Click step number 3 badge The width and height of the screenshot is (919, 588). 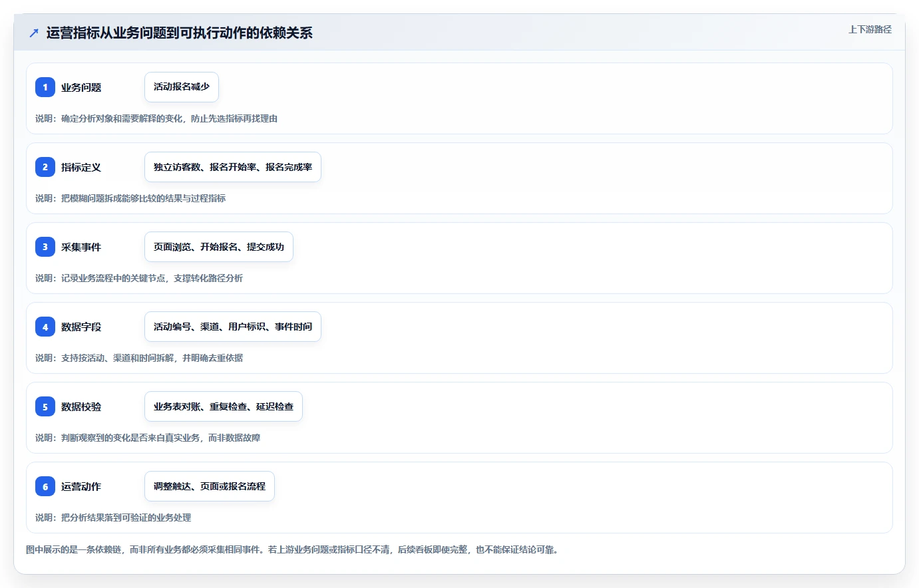click(x=45, y=247)
